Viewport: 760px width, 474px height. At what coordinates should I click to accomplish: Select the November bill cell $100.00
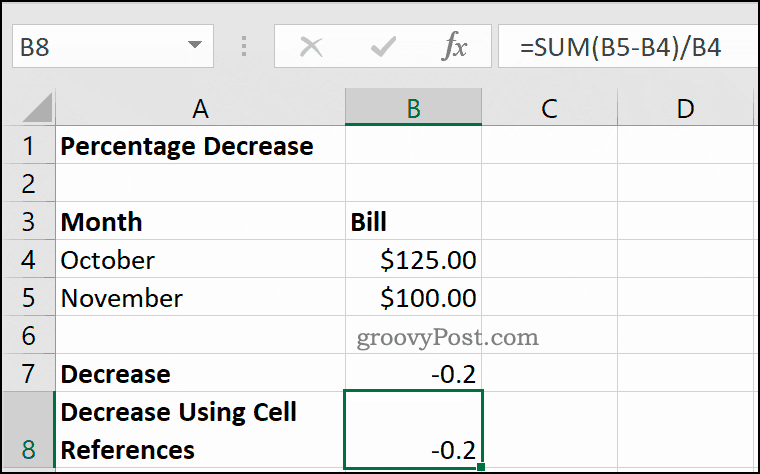(x=413, y=297)
